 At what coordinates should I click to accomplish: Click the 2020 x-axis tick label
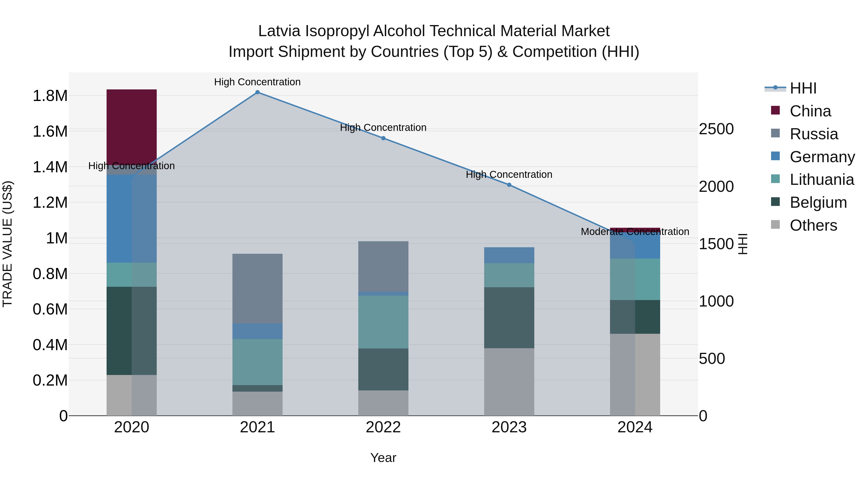click(132, 427)
